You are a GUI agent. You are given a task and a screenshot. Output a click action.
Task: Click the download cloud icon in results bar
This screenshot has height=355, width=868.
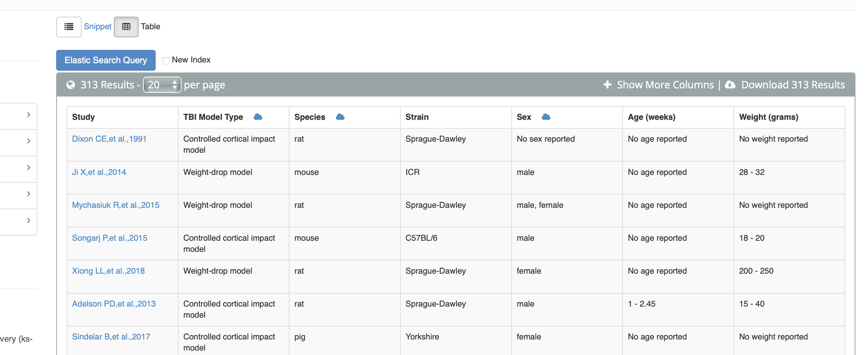730,85
